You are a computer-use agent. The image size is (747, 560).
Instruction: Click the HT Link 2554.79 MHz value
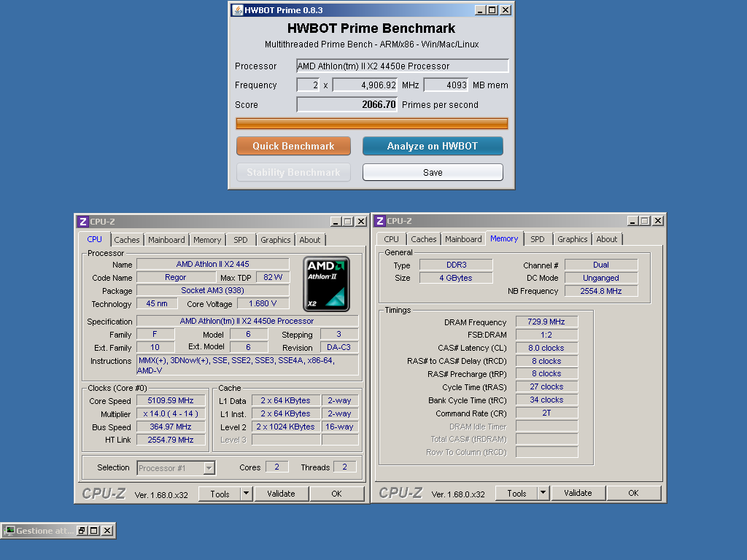point(171,440)
